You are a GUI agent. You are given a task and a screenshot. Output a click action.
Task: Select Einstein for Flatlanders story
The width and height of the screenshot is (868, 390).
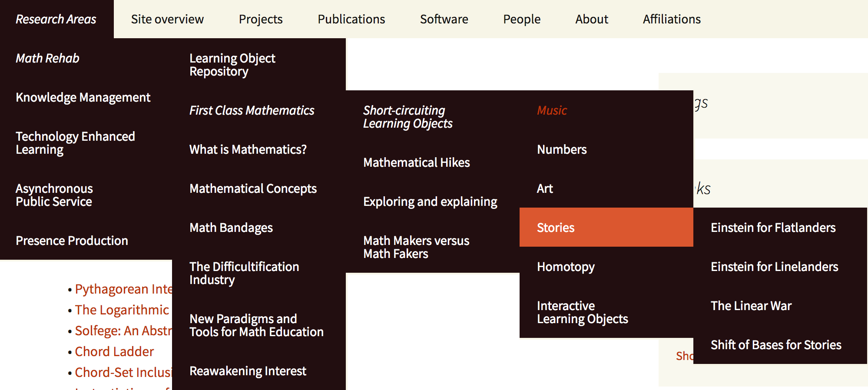pos(773,228)
